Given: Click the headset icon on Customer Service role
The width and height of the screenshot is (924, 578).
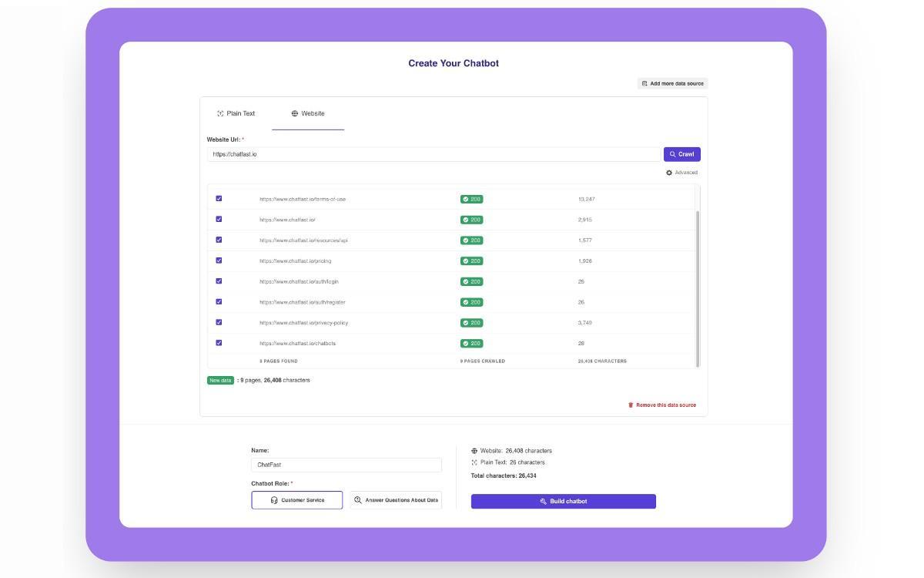Looking at the screenshot, I should (274, 499).
